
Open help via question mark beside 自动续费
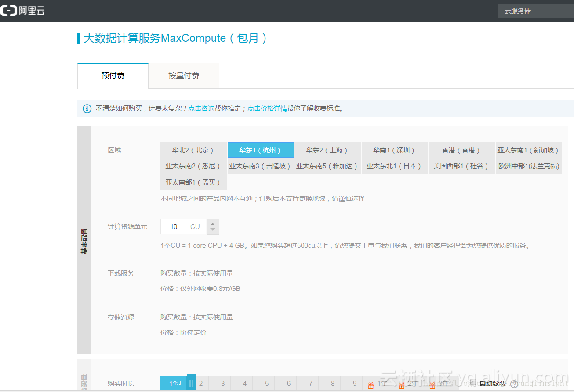pos(514,383)
